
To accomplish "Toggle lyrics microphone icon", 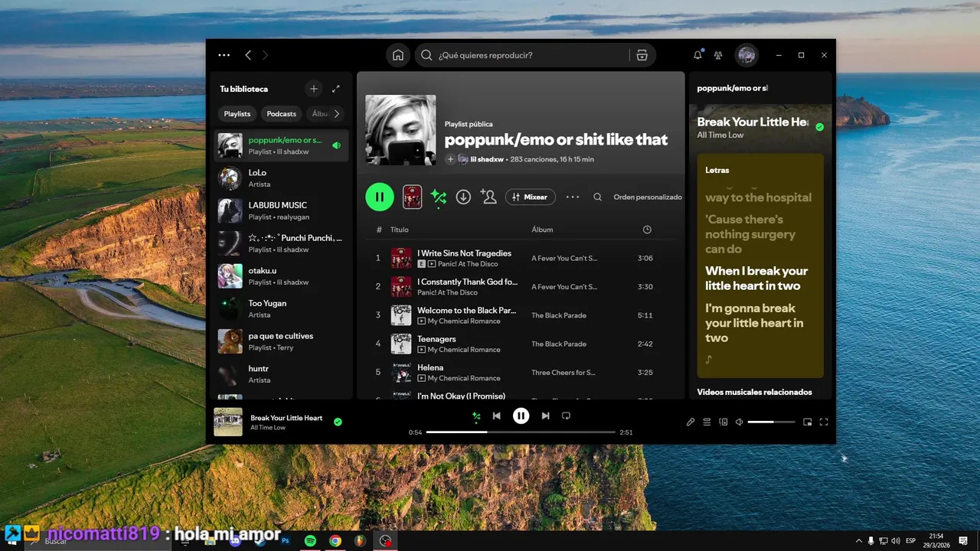I will click(x=691, y=422).
